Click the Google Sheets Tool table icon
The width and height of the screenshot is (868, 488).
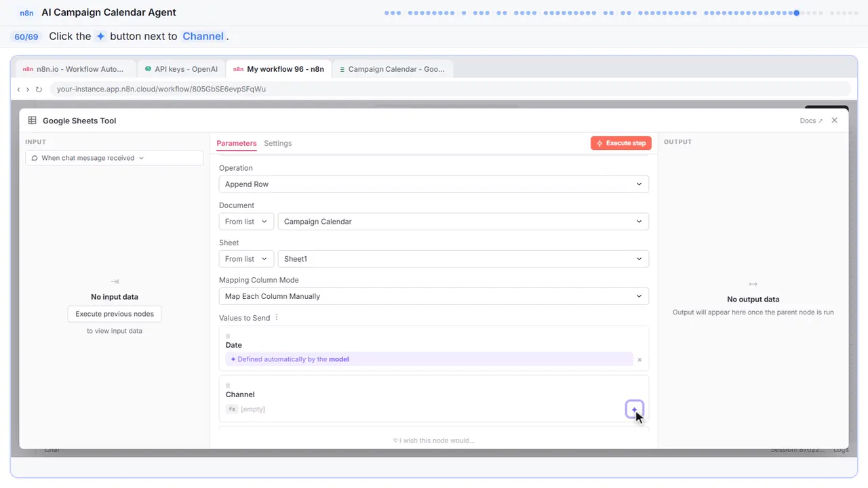[x=32, y=121]
